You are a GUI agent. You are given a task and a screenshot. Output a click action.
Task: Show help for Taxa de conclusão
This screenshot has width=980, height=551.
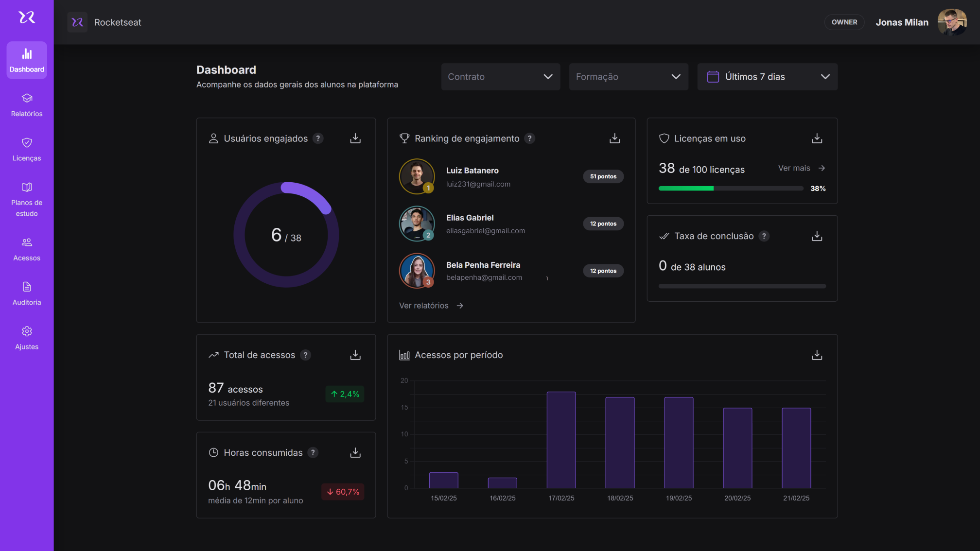764,236
